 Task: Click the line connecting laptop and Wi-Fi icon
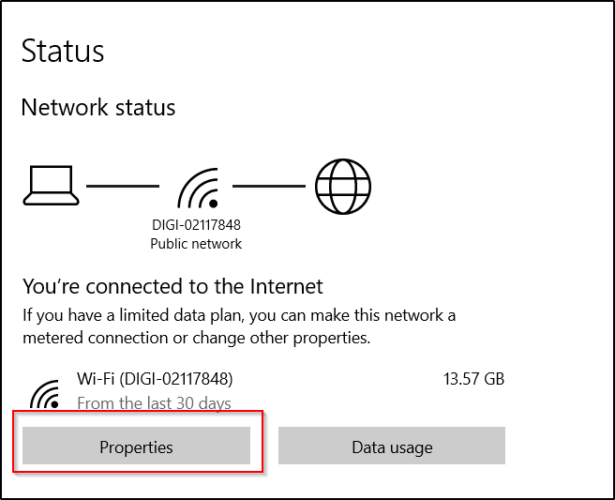[123, 186]
